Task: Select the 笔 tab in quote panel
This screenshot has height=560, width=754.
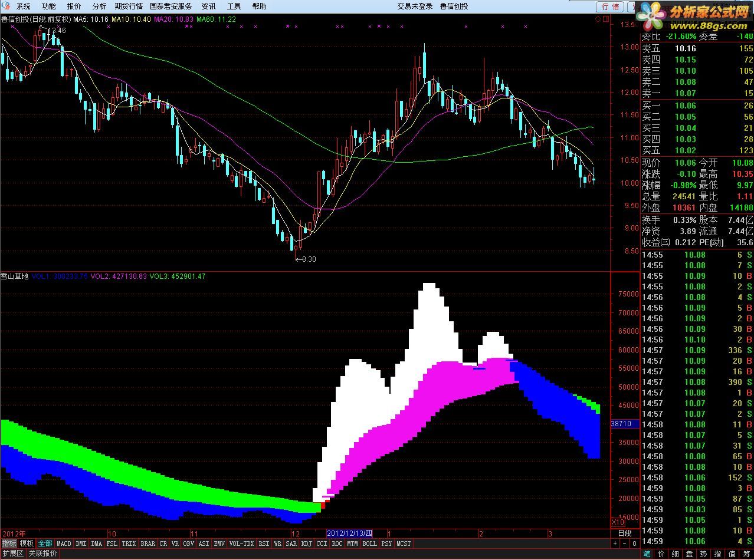Action: 647,554
